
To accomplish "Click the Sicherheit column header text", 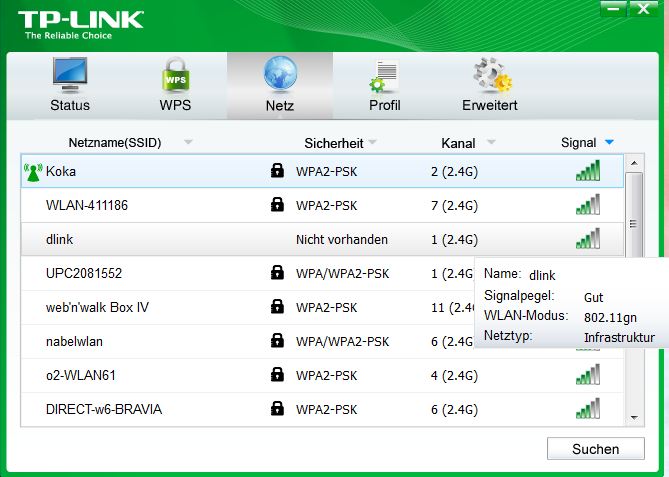I will click(x=334, y=143).
